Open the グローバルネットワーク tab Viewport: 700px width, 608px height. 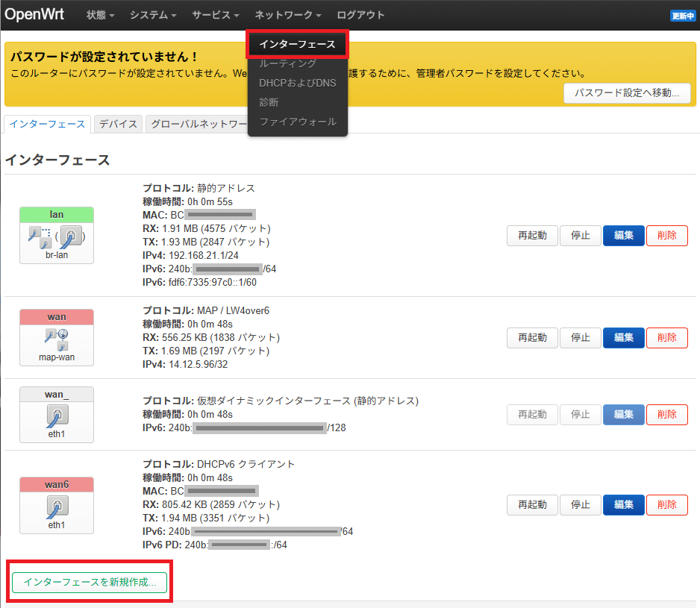point(198,124)
